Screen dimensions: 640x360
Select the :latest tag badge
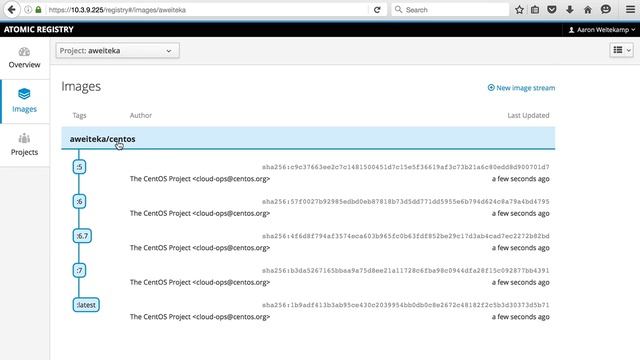86,305
